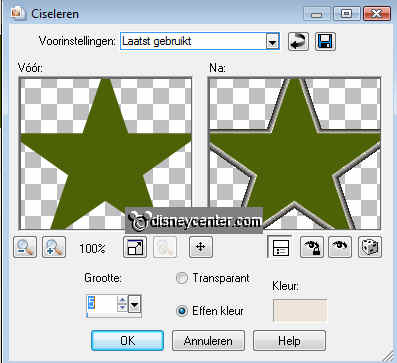The width and height of the screenshot is (397, 363).
Task: Toggle auto proof eye with lock icon
Action: pyautogui.click(x=312, y=247)
